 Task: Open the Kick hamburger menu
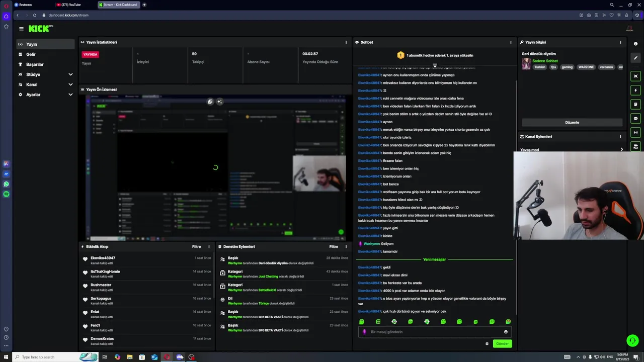point(21,29)
